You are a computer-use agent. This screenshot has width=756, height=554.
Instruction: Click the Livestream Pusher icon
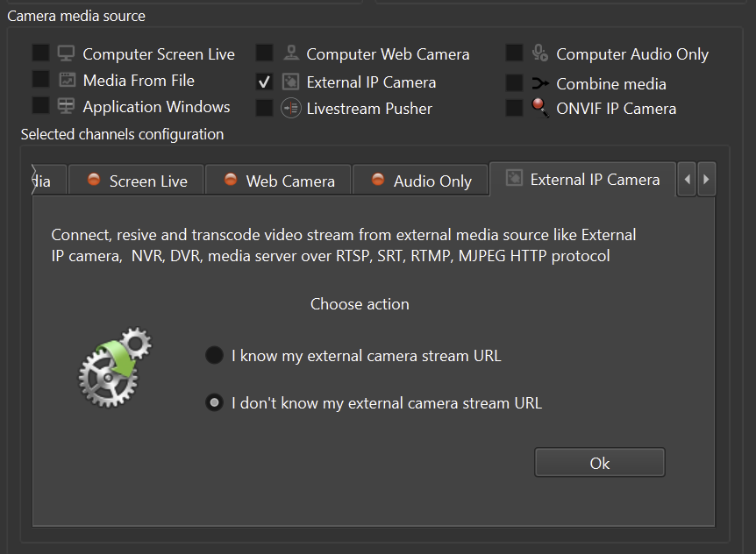click(x=291, y=108)
